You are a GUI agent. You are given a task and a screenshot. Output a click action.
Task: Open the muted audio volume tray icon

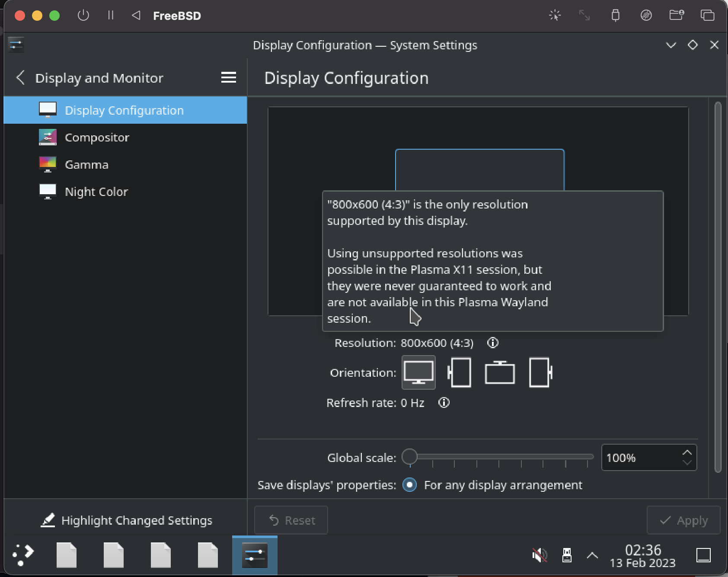coord(540,555)
